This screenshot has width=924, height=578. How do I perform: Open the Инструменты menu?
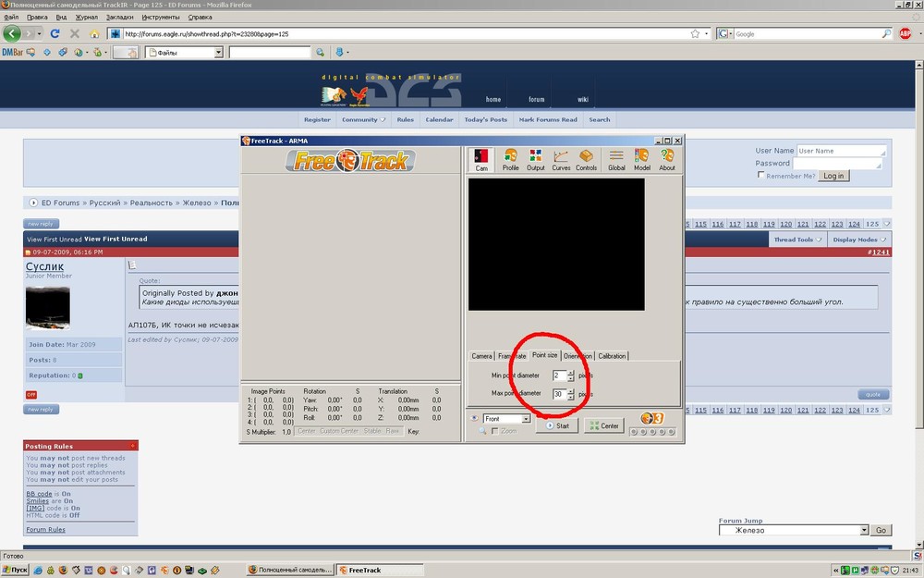(x=160, y=17)
